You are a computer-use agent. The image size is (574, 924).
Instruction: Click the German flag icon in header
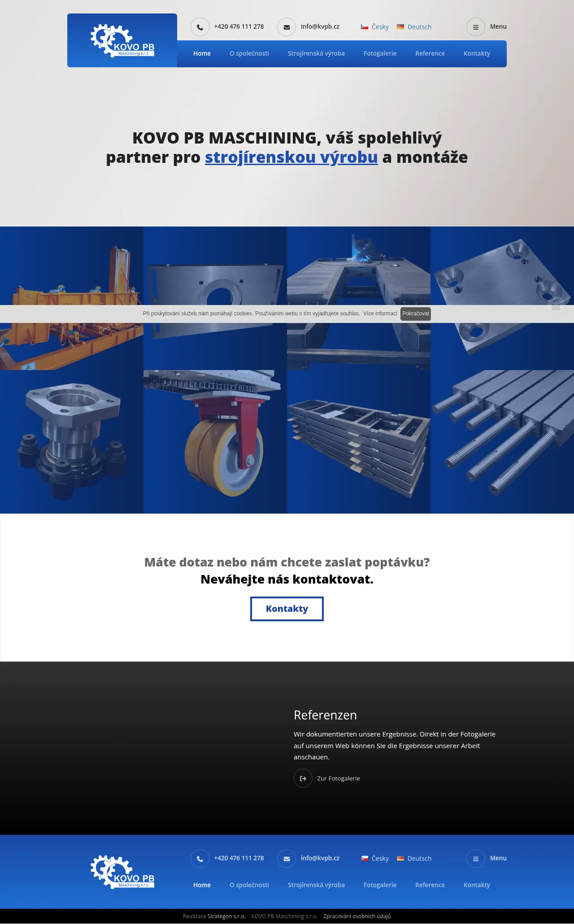(x=400, y=27)
